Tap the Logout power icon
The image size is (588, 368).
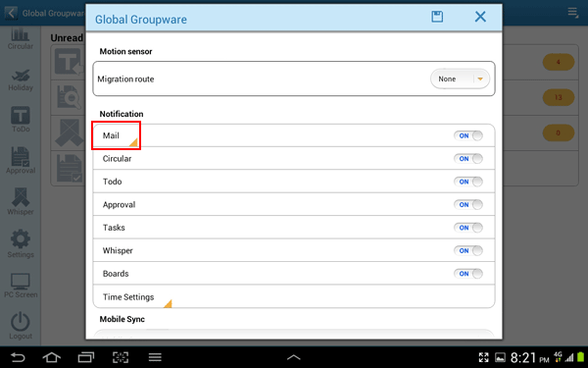coord(21,326)
